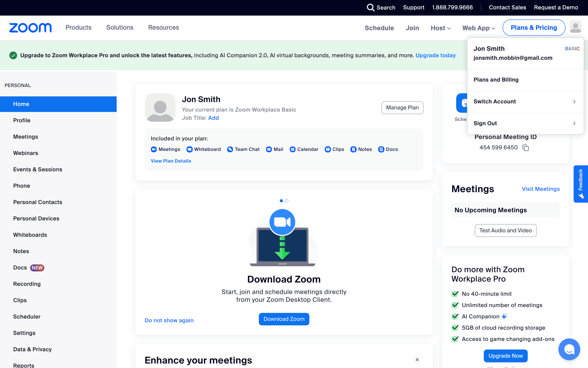Open Whiteboards in the sidebar
588x368 pixels.
point(58,235)
